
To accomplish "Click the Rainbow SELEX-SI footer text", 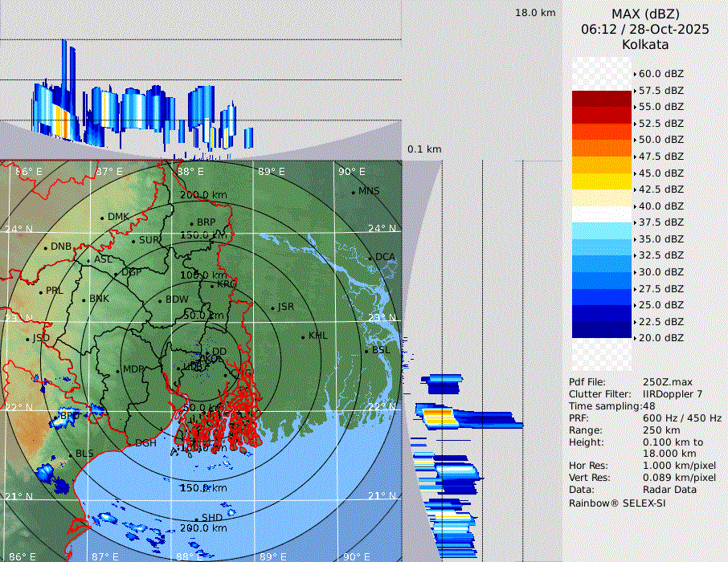I will 617,503.
